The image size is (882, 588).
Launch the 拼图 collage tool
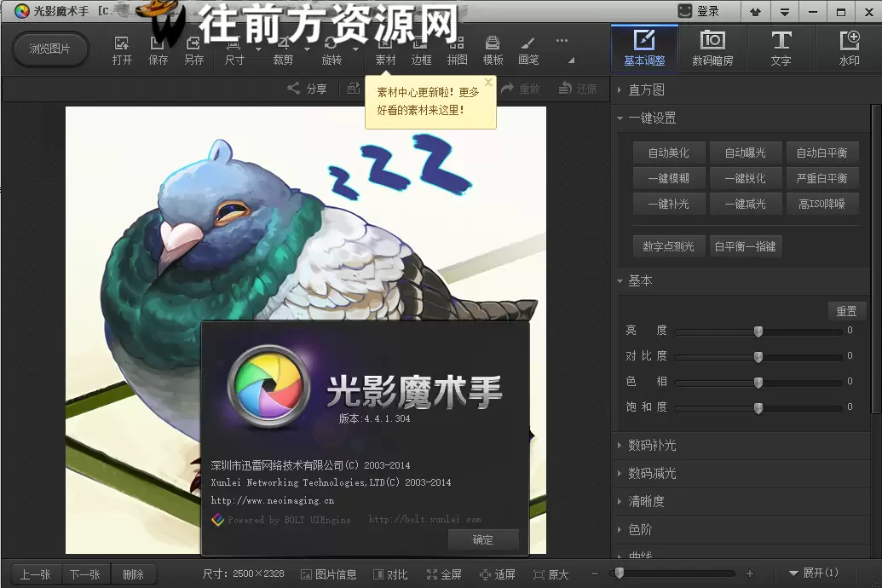click(458, 50)
